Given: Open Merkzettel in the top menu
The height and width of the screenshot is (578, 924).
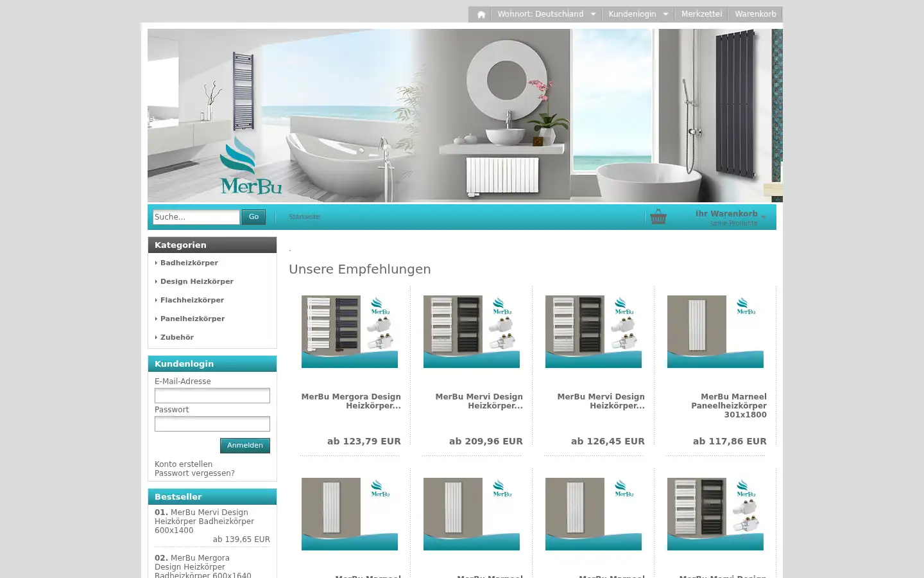Looking at the screenshot, I should (x=701, y=14).
